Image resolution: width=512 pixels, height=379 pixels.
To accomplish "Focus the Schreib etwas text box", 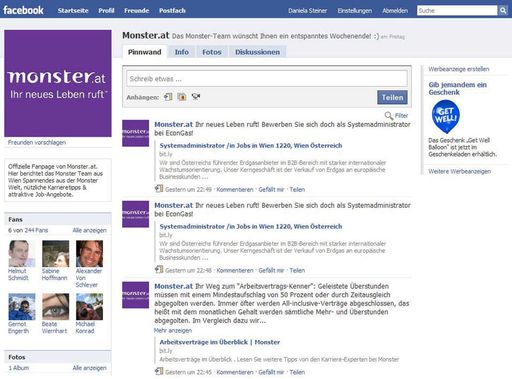I will click(267, 79).
